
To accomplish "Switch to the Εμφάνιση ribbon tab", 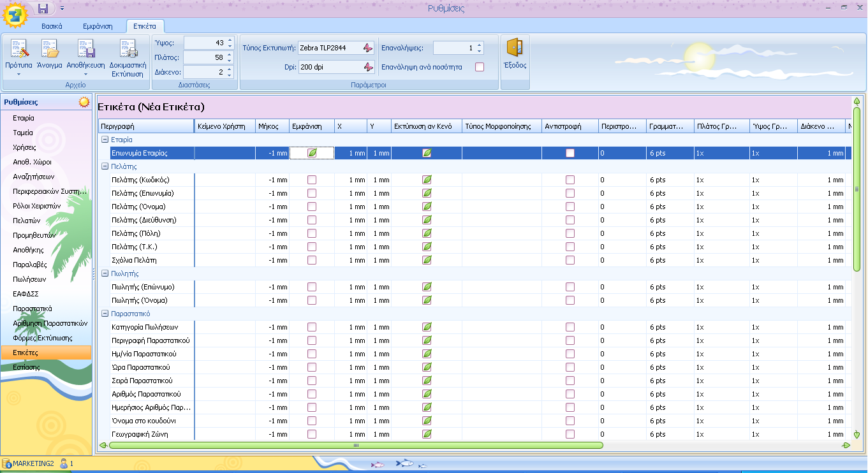I will 98,26.
